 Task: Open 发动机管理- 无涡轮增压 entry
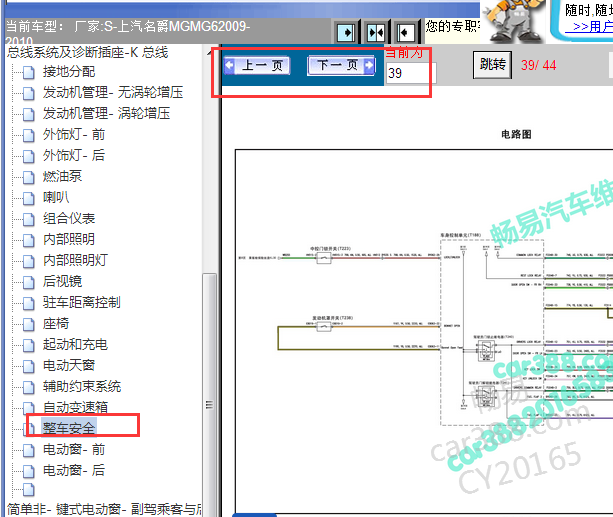113,93
